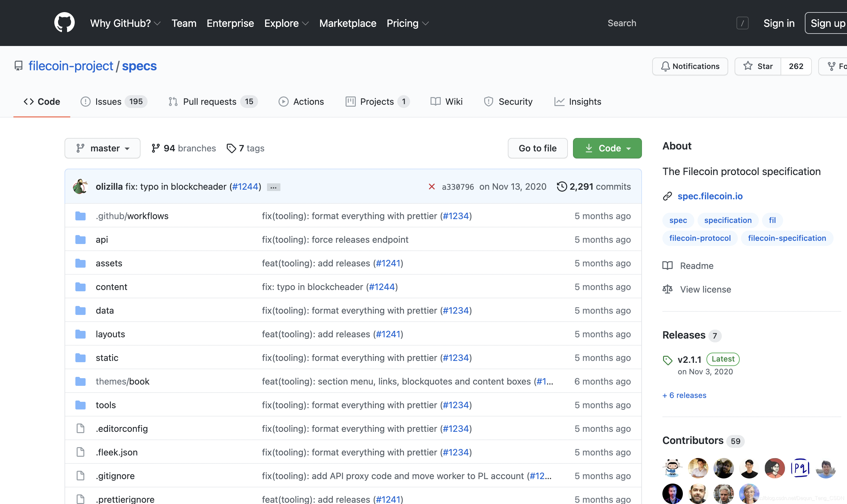Screen dimensions: 847x504
Task: Click the license scale icon
Action: coord(667,289)
